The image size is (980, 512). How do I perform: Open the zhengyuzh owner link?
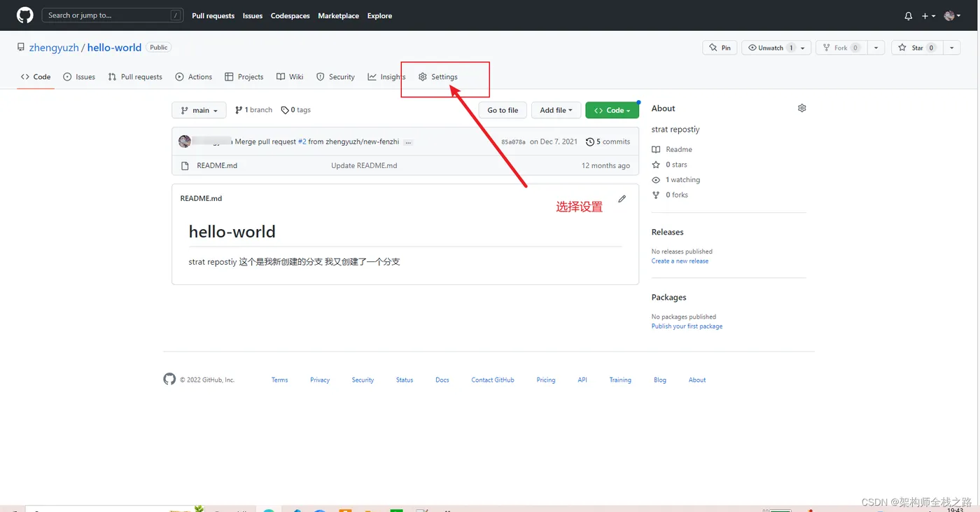(x=54, y=48)
